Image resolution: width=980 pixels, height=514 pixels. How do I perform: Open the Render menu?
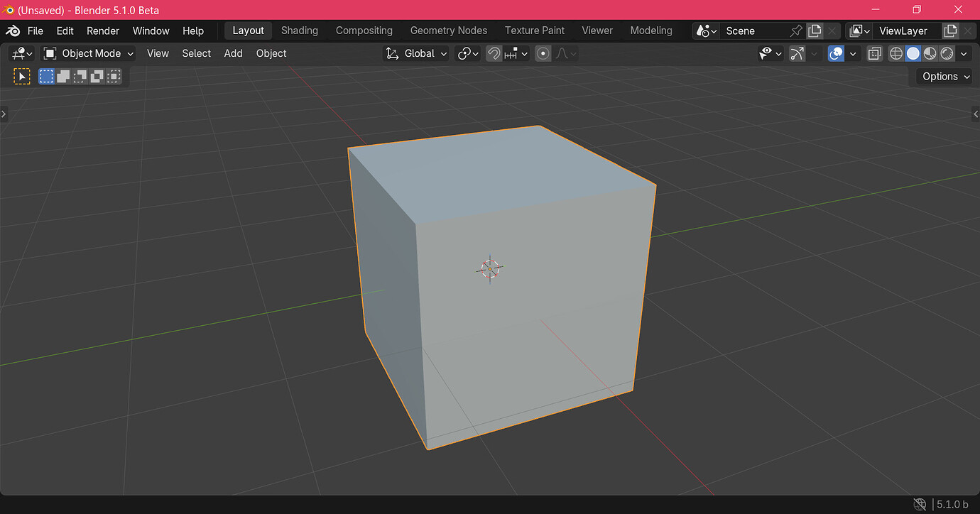point(103,31)
